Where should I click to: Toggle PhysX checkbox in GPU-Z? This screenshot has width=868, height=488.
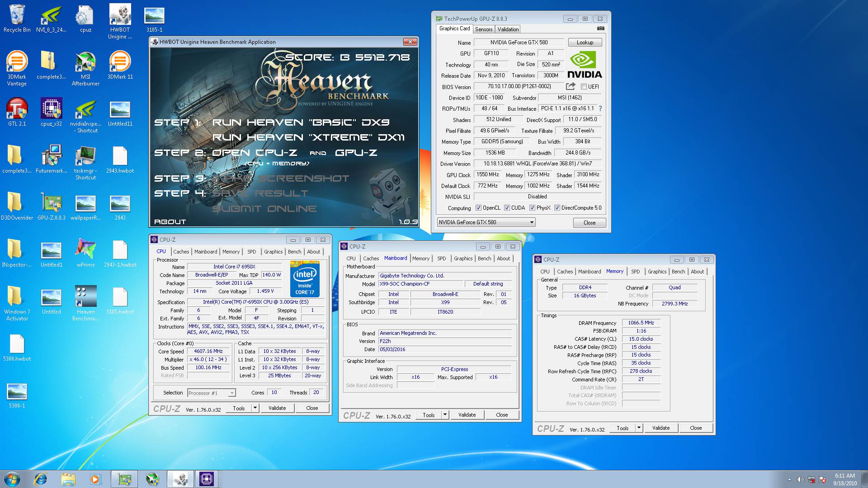pos(532,208)
